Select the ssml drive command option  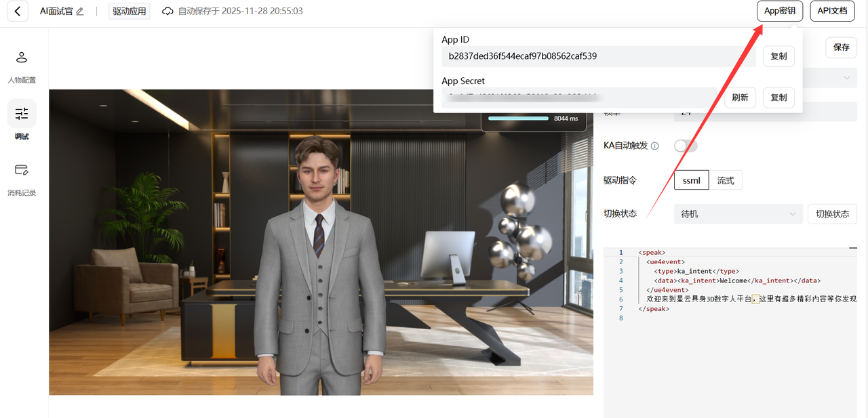[691, 180]
